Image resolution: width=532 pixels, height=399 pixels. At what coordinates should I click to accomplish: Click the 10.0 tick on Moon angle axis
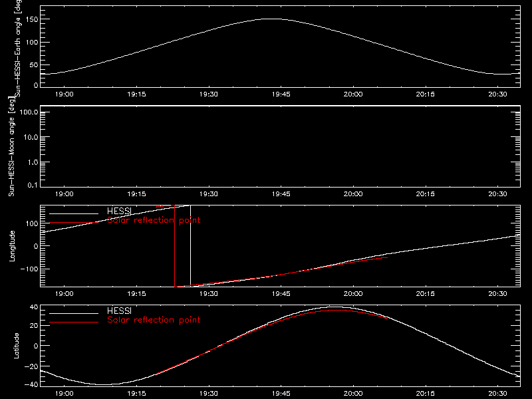click(31, 138)
